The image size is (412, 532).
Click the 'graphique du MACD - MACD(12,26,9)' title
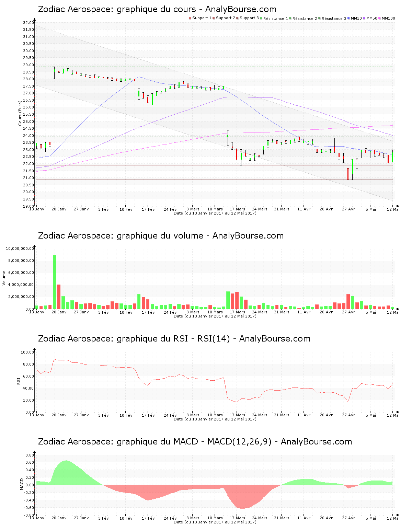pos(195,442)
